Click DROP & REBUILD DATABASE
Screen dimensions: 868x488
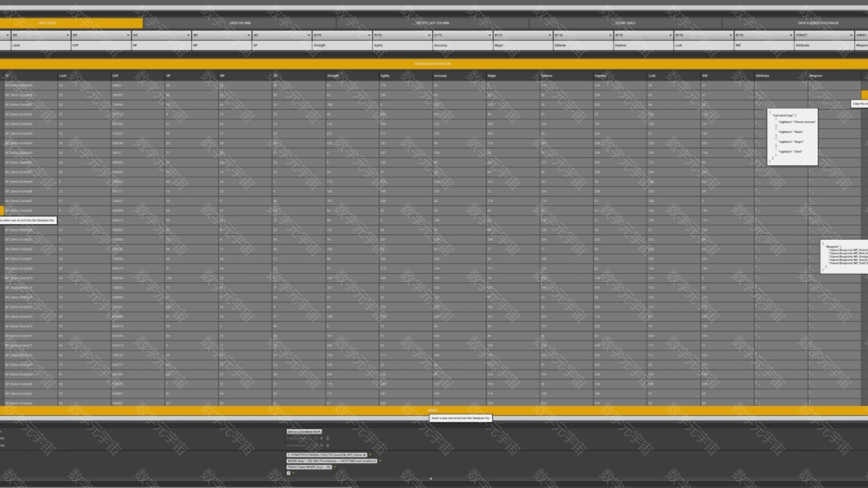pos(818,23)
